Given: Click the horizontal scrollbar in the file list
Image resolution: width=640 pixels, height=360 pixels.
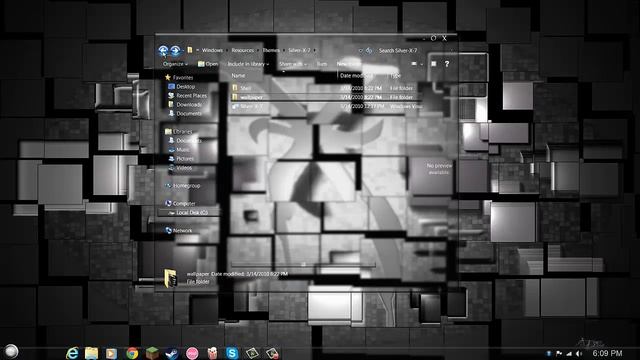Looking at the screenshot, I should point(303,264).
